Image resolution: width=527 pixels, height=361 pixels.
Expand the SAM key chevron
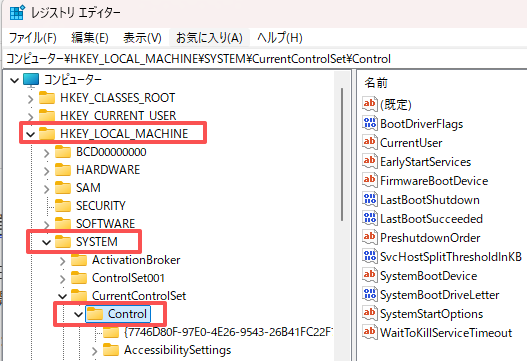tap(46, 189)
